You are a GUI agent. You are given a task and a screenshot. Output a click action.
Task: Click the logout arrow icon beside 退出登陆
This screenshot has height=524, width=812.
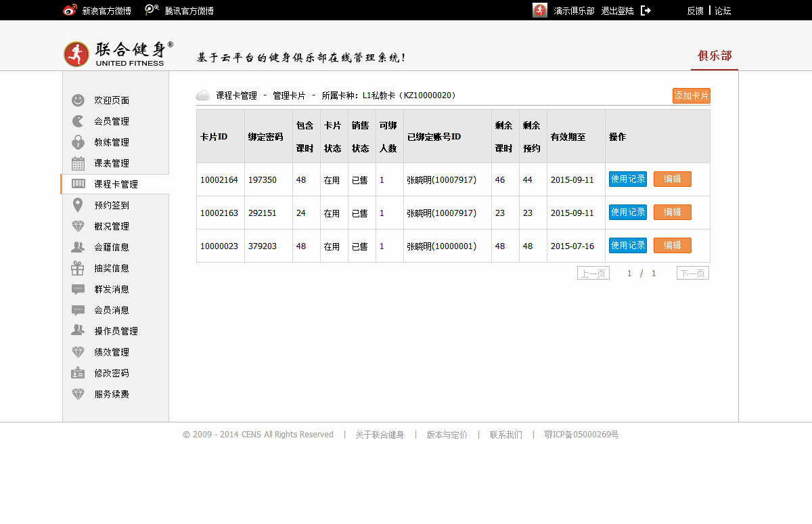[x=646, y=11]
